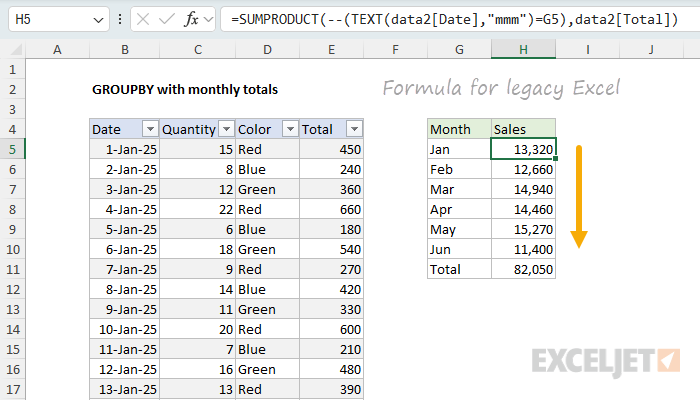The height and width of the screenshot is (400, 700).
Task: Select the column E header
Action: (x=331, y=49)
